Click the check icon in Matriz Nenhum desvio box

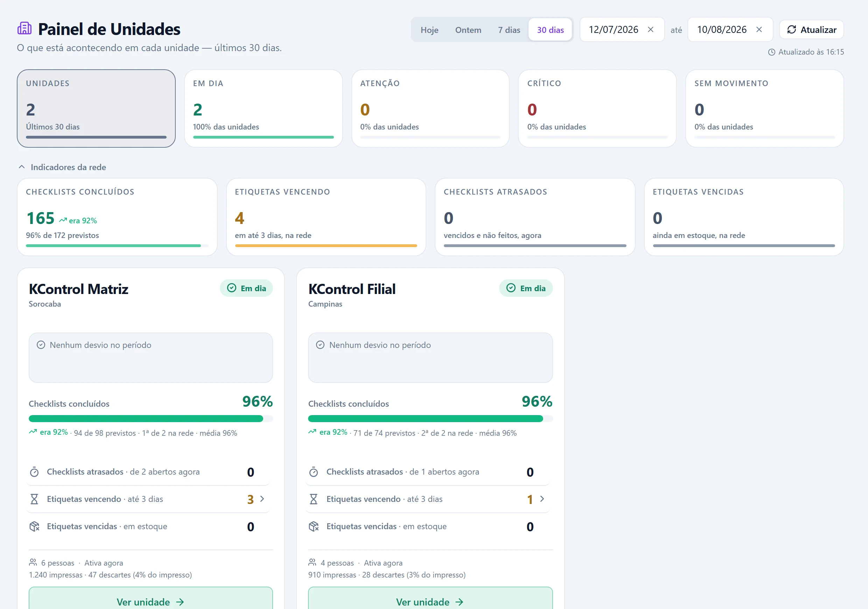coord(41,345)
